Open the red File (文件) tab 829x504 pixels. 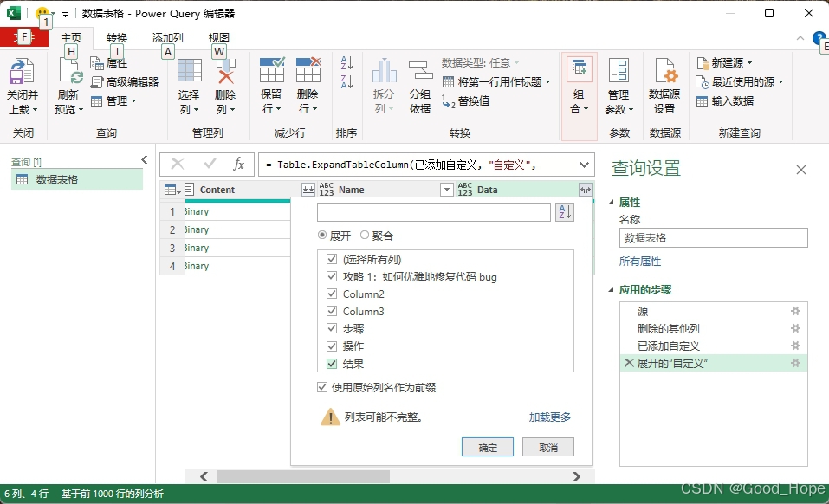pyautogui.click(x=23, y=37)
